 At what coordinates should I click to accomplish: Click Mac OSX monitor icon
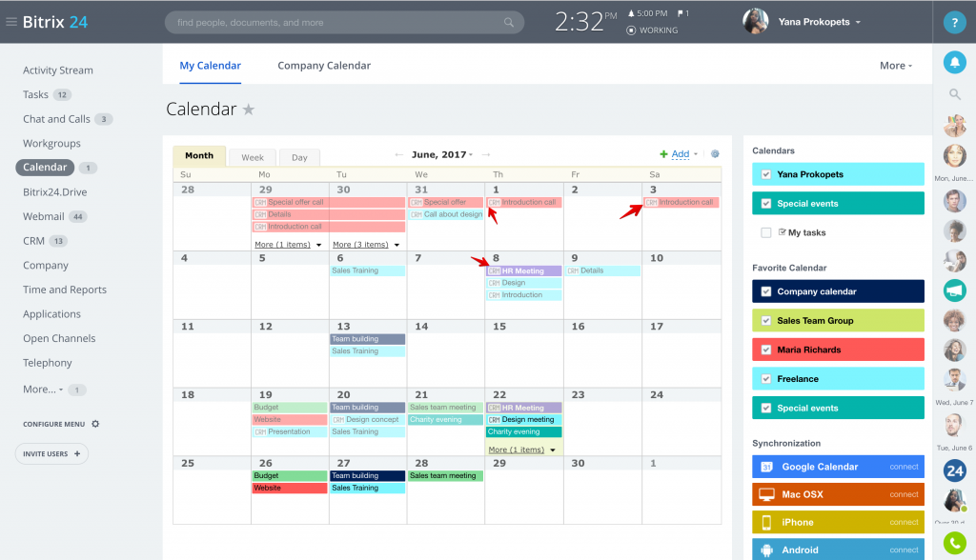[767, 494]
